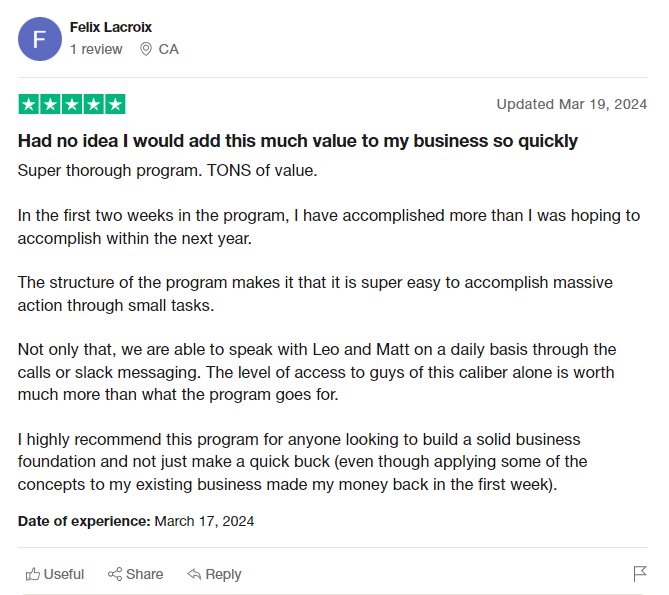Click the Share text label
The width and height of the screenshot is (669, 595).
pyautogui.click(x=145, y=574)
